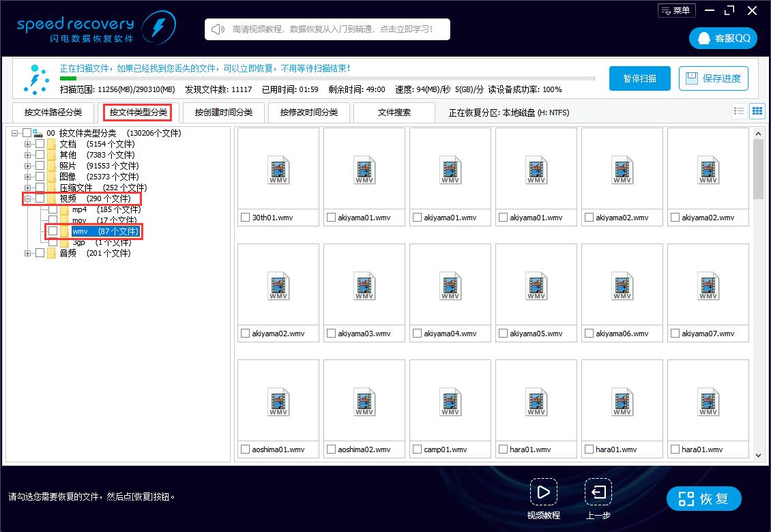Image resolution: width=771 pixels, height=532 pixels.
Task: Expand the 压缩文件 folder node
Action: coord(27,188)
